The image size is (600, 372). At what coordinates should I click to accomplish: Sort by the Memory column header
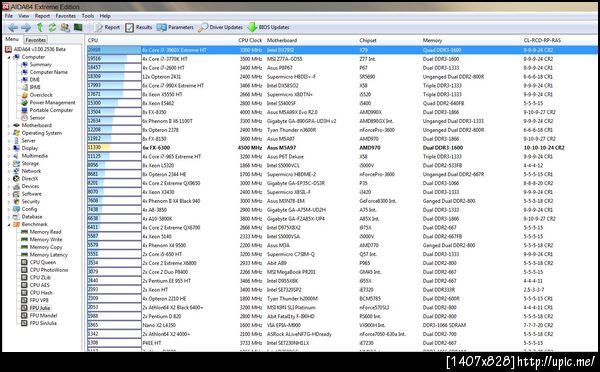tap(432, 40)
